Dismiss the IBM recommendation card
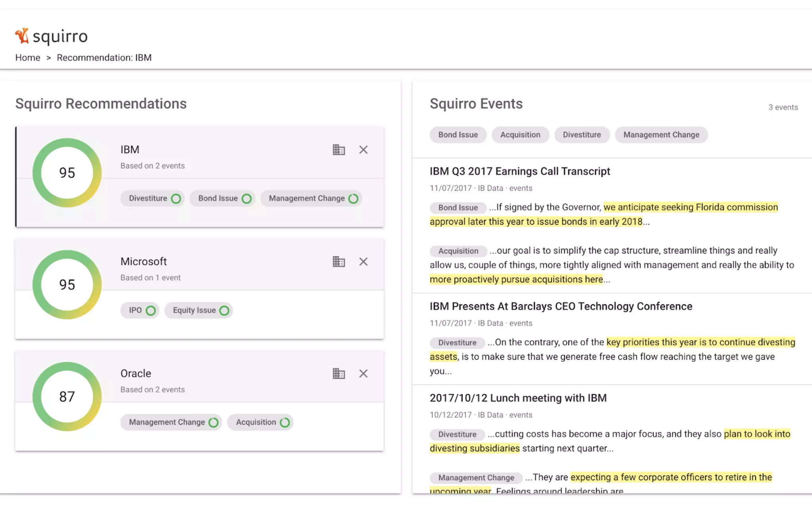 [x=363, y=150]
